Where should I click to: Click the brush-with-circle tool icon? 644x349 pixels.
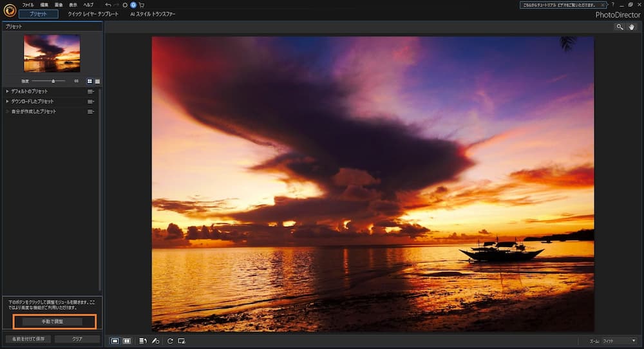155,341
